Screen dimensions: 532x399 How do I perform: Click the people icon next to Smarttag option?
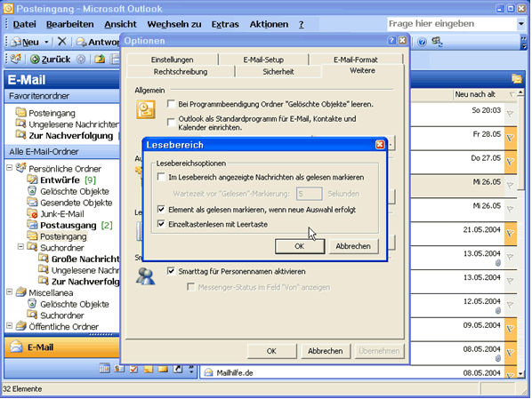coord(146,275)
